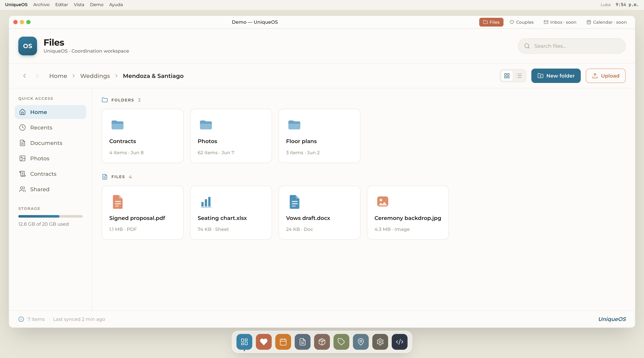The height and width of the screenshot is (358, 644).
Task: Click the Seating chart spreadsheet icon
Action: point(206,202)
